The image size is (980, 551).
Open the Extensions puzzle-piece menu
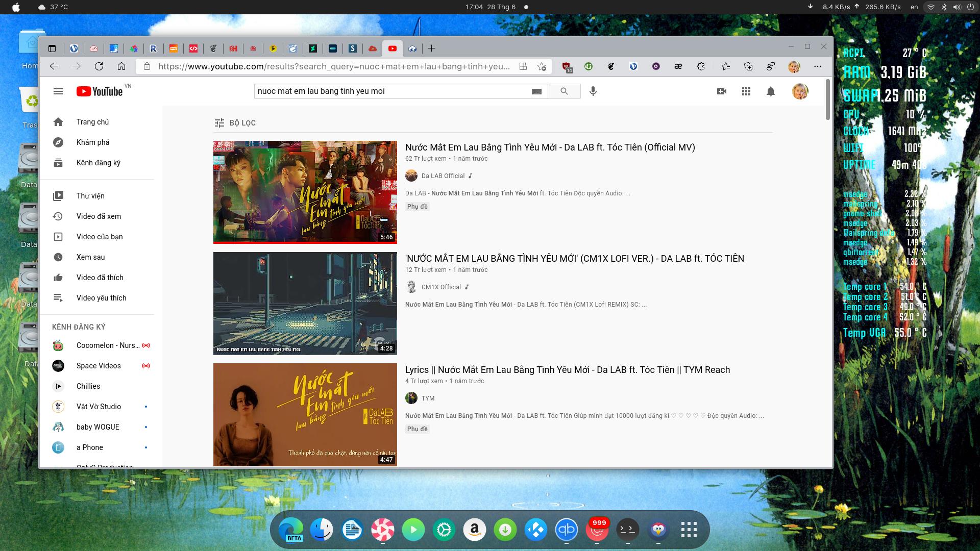701,66
